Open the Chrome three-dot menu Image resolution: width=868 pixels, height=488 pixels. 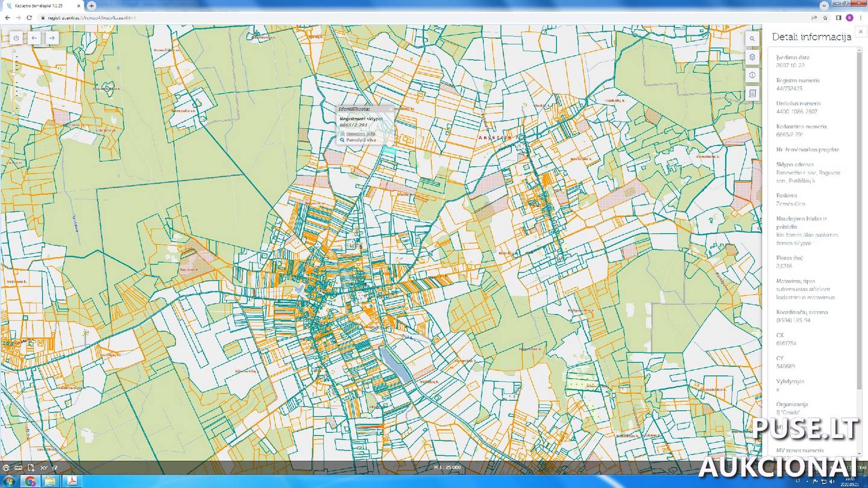tap(860, 17)
